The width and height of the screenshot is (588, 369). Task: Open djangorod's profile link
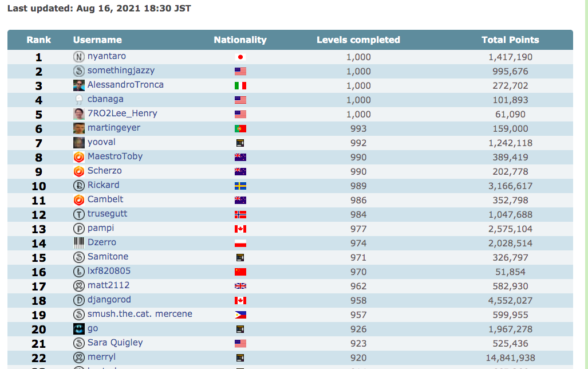pyautogui.click(x=109, y=300)
